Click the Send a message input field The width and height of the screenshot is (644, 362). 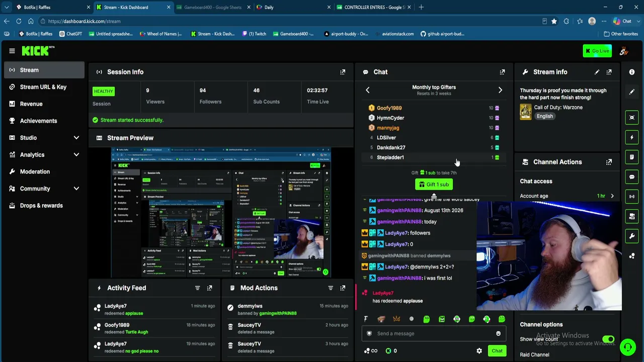click(x=434, y=333)
